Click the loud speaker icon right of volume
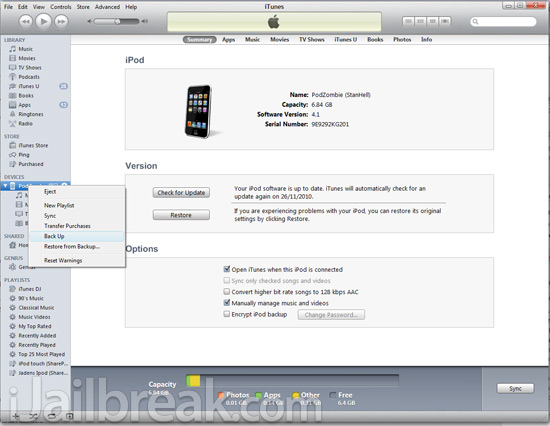This screenshot has height=426, width=550. [x=144, y=21]
